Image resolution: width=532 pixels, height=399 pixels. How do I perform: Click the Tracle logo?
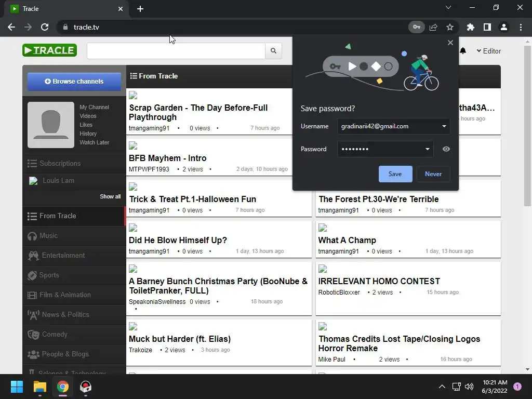tap(49, 50)
